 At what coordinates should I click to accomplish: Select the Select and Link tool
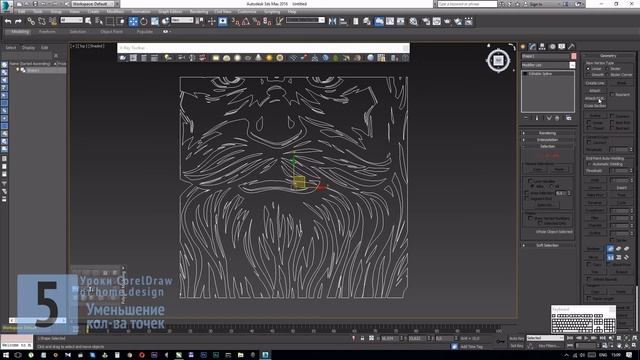coord(31,21)
